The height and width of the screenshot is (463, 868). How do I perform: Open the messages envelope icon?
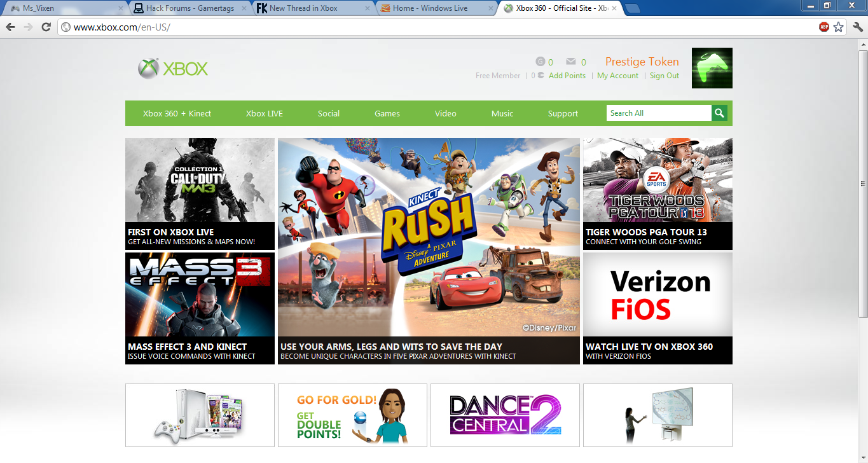coord(571,62)
